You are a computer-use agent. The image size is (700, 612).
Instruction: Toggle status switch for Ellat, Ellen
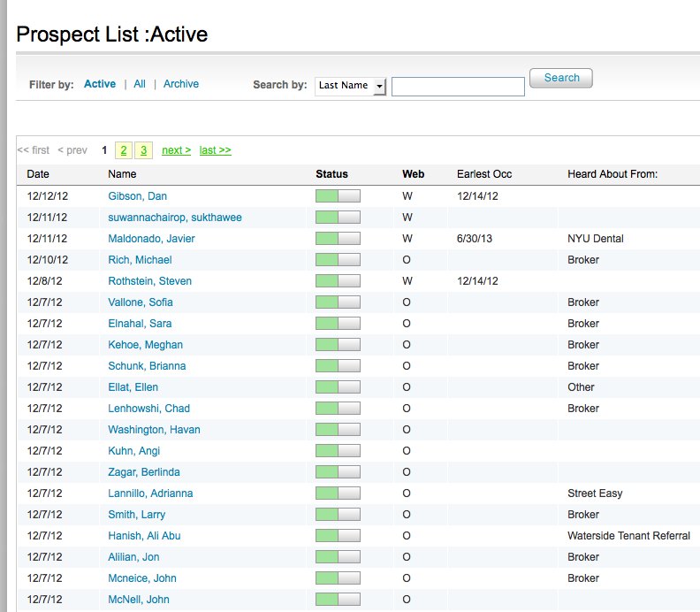pos(338,386)
